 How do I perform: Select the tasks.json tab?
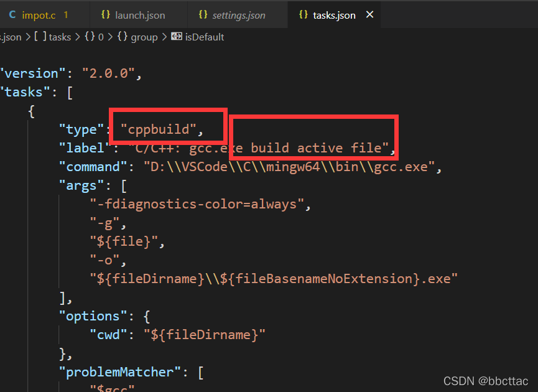coord(334,15)
